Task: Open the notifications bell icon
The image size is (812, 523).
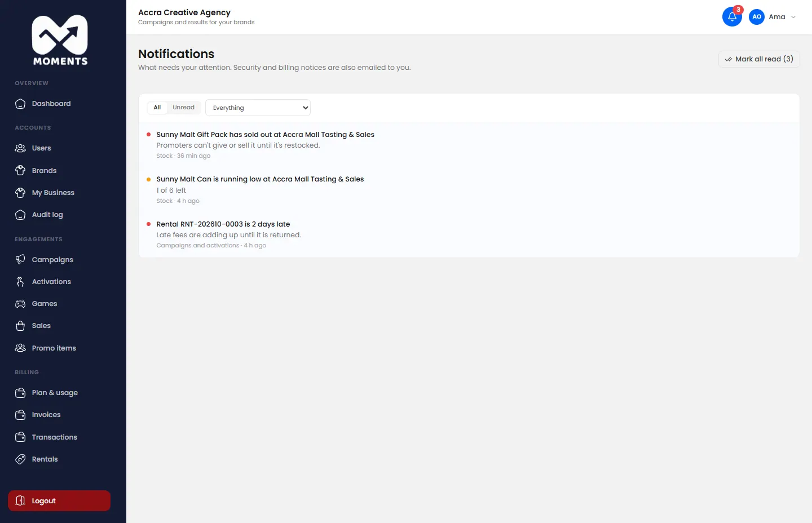Action: coord(732,16)
